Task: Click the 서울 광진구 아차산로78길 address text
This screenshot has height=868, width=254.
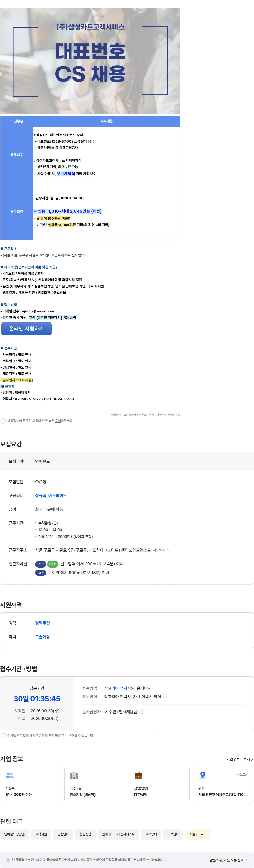Action: [x=223, y=794]
